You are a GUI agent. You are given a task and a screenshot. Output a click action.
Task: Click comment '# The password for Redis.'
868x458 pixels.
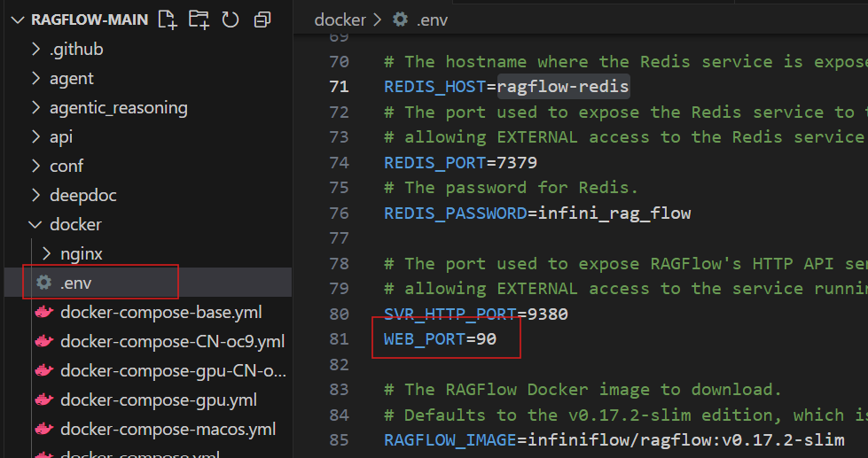point(512,188)
